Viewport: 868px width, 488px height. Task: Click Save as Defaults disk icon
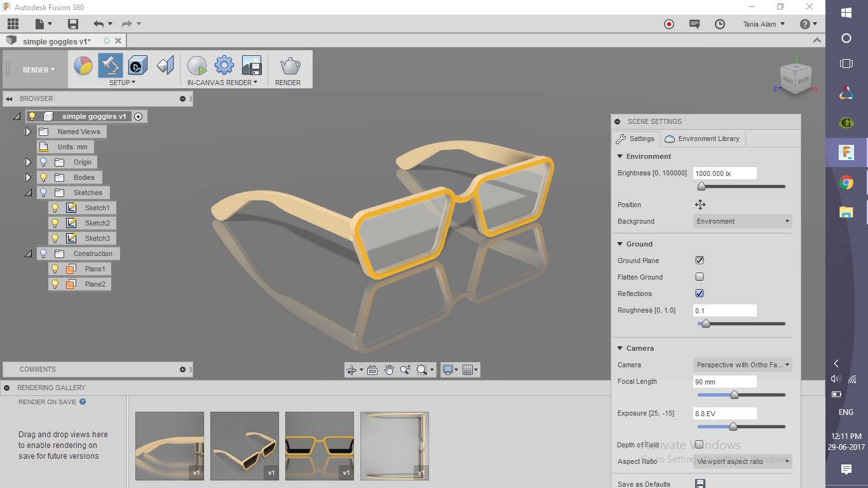(700, 484)
